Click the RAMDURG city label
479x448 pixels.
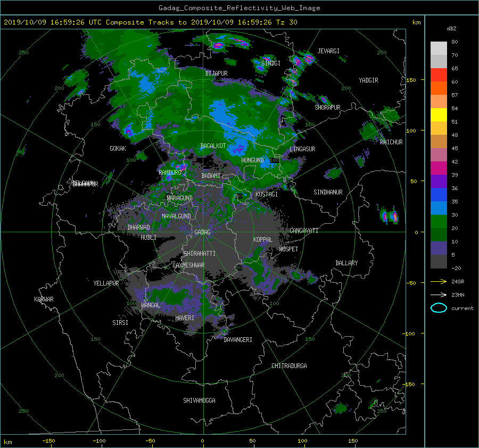coord(170,173)
